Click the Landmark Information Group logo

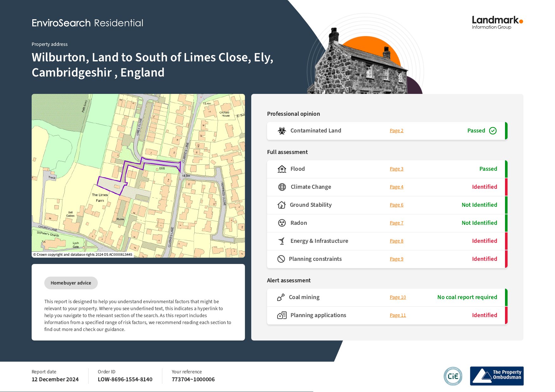(x=497, y=23)
